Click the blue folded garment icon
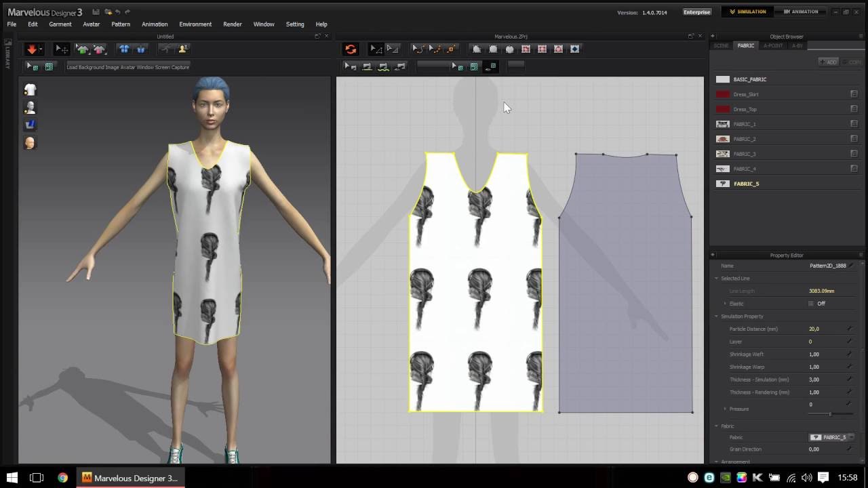Screen dimensions: 868x488 pyautogui.click(x=141, y=49)
